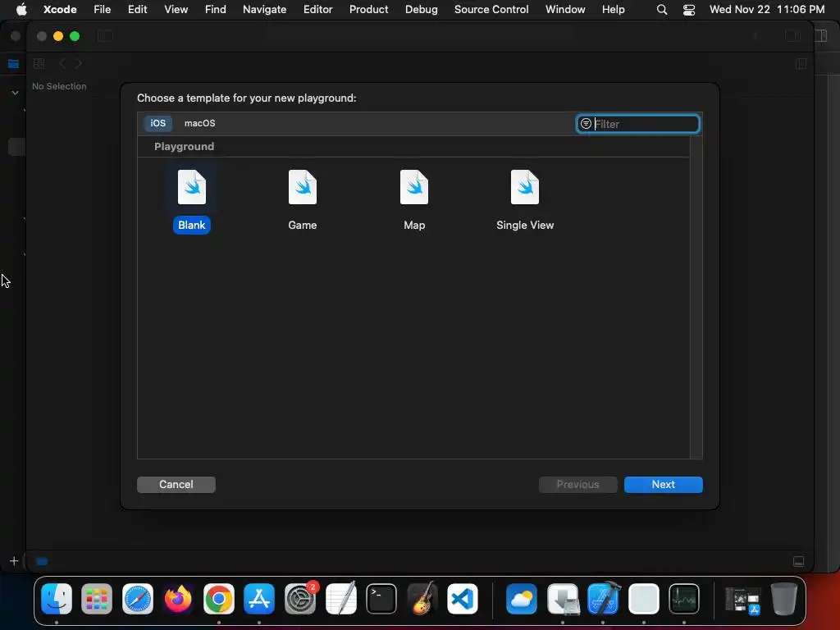
Task: Open the Trash in the Dock
Action: click(783, 598)
